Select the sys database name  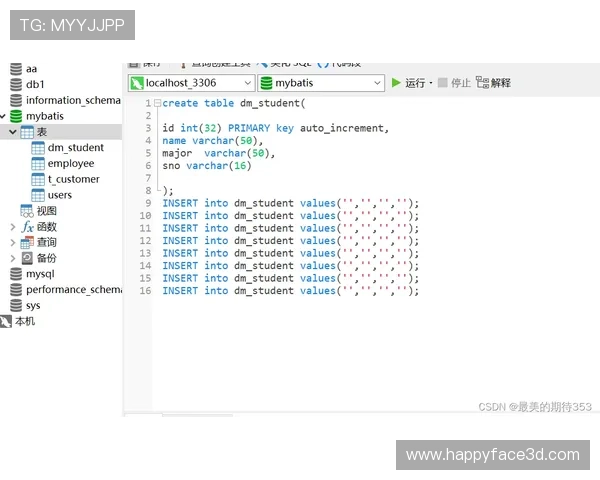pos(33,306)
